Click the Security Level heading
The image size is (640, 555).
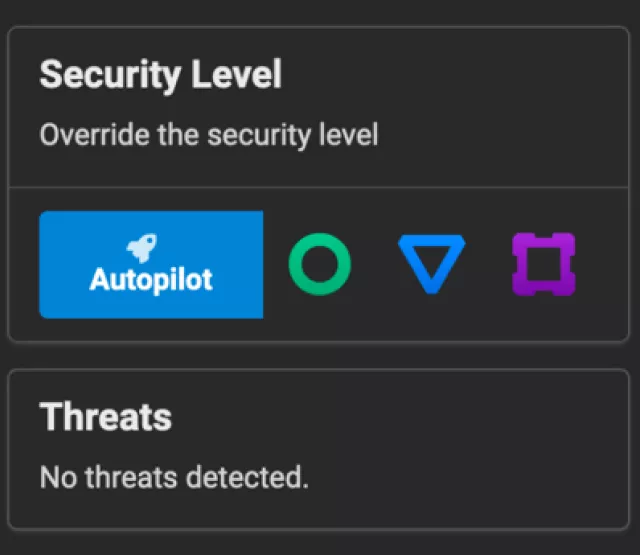(x=160, y=74)
